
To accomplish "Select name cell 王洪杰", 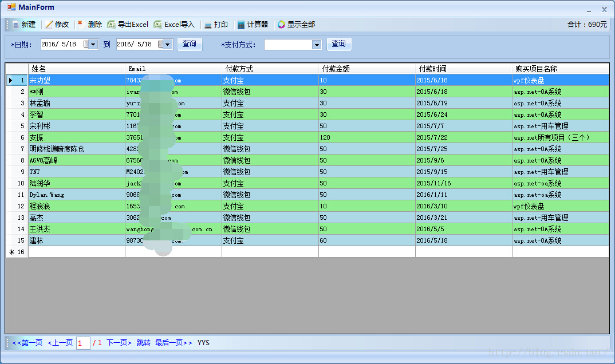I will (x=77, y=229).
